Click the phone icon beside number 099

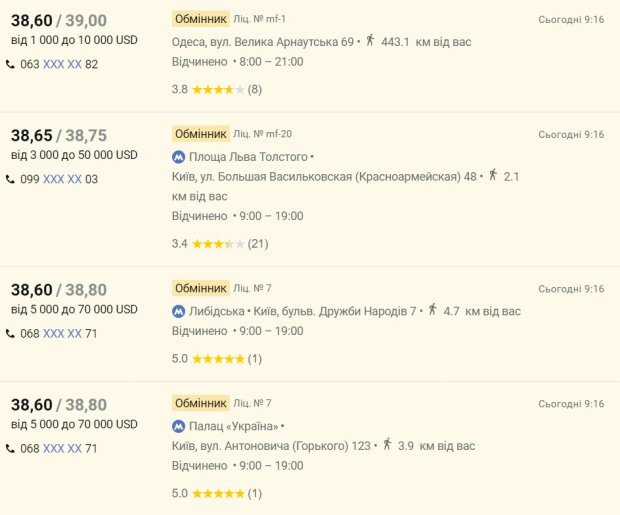click(x=11, y=179)
